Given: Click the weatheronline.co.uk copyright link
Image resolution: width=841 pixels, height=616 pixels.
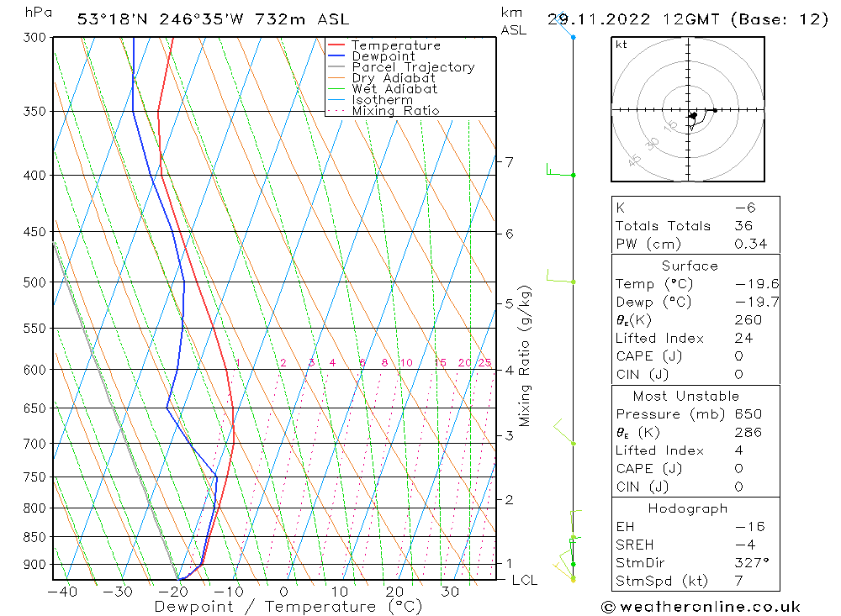Looking at the screenshot, I should pos(701,607).
